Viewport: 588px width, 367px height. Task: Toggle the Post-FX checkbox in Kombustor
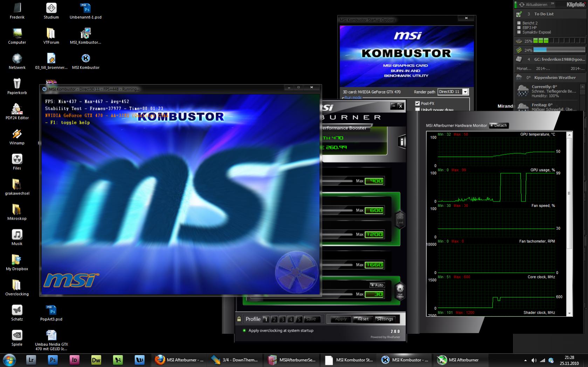417,103
